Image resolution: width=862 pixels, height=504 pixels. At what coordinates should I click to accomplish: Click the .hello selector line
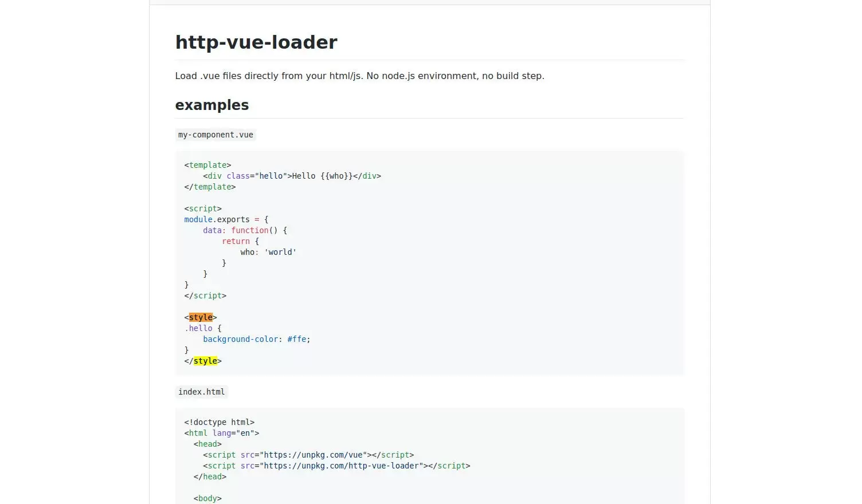click(x=203, y=328)
